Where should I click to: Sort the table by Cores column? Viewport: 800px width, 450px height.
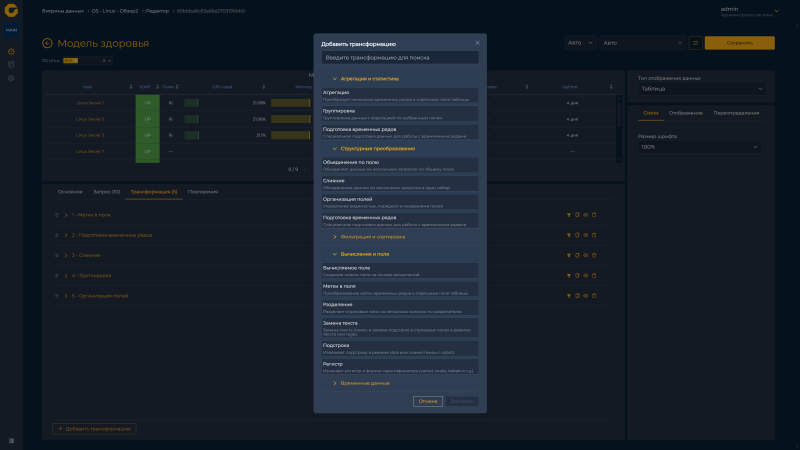pyautogui.click(x=177, y=87)
